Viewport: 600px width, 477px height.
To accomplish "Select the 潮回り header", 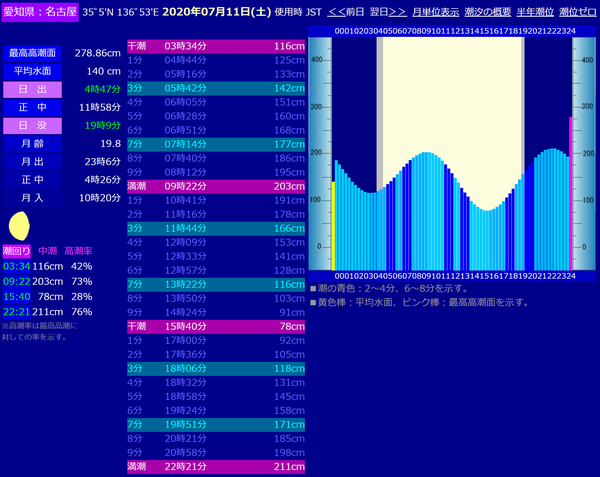I will coord(17,250).
